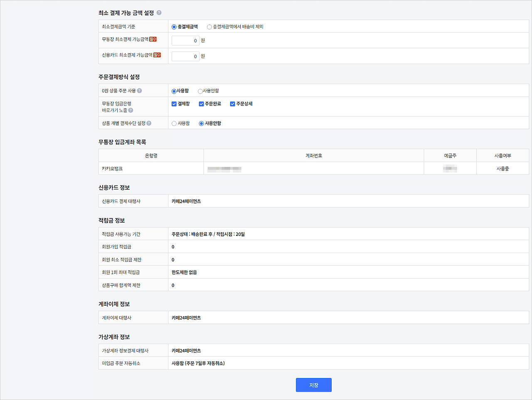Select 총결제금액 radio button

click(x=174, y=27)
